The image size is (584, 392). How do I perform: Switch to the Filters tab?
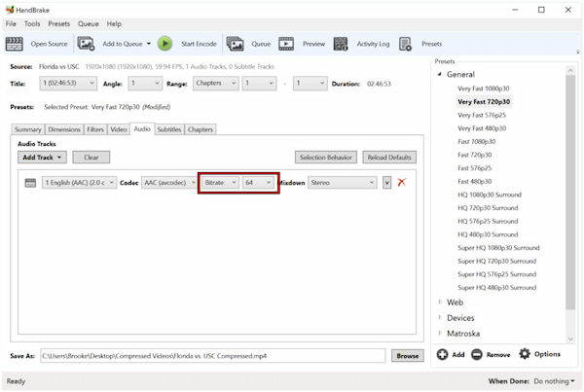tap(95, 129)
